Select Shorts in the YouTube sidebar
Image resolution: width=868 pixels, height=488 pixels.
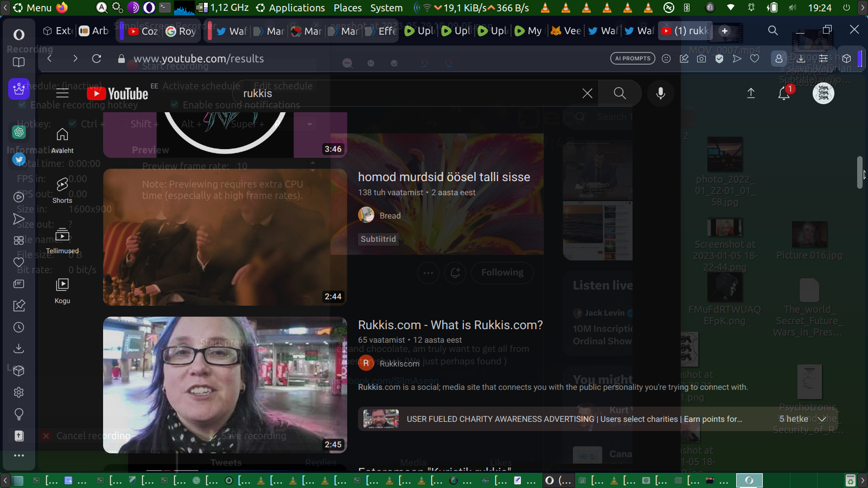click(x=62, y=191)
